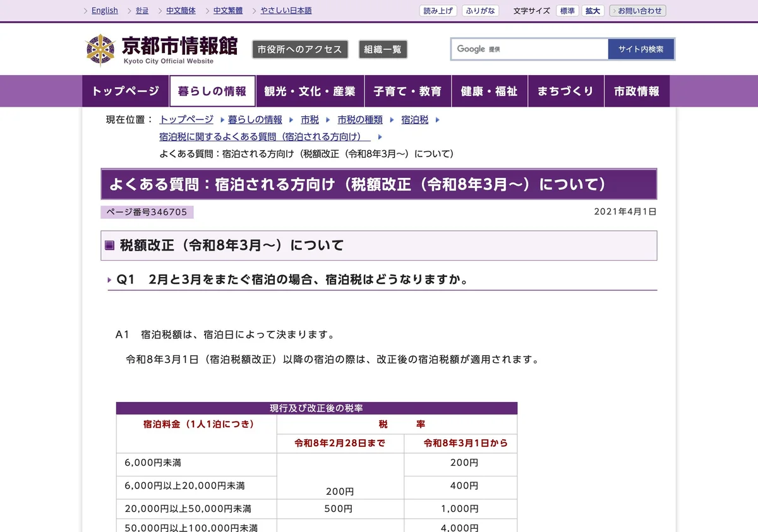The width and height of the screenshot is (758, 532).
Task: Toggle ふりがな furigana display
Action: coord(481,11)
